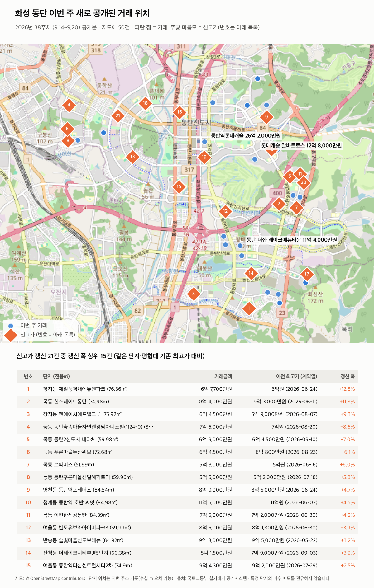Click road shield 23 on map
Image resolution: width=374 pixels, height=588 pixels.
pos(282,313)
